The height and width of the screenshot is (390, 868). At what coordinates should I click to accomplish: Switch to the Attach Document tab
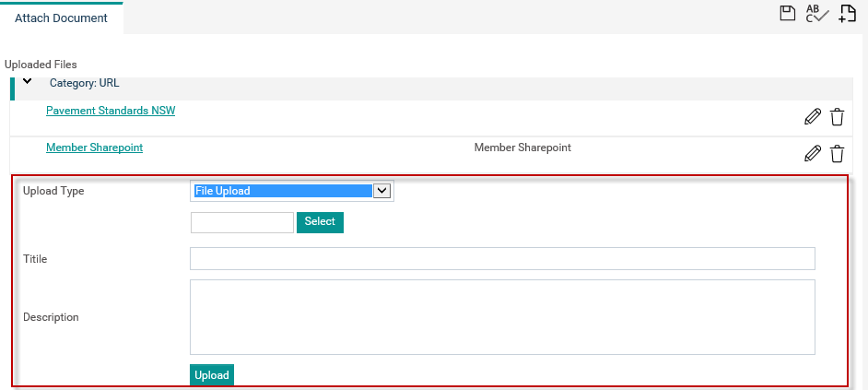61,18
